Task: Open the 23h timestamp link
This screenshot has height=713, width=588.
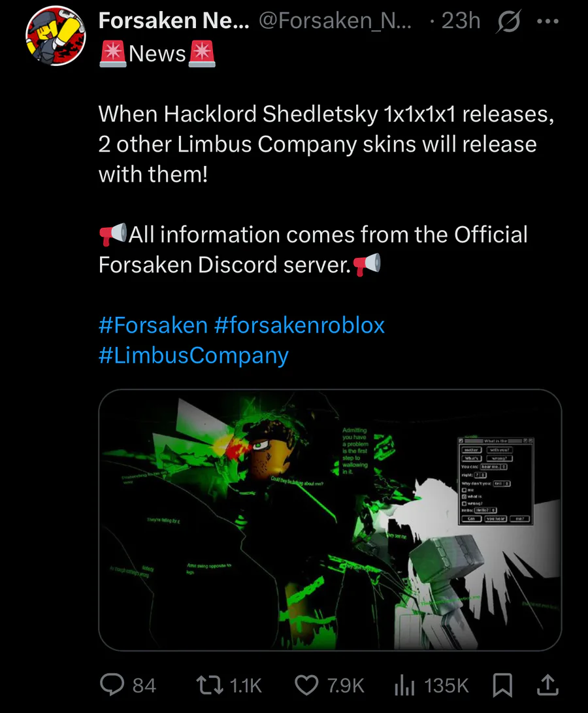Action: pyautogui.click(x=461, y=20)
